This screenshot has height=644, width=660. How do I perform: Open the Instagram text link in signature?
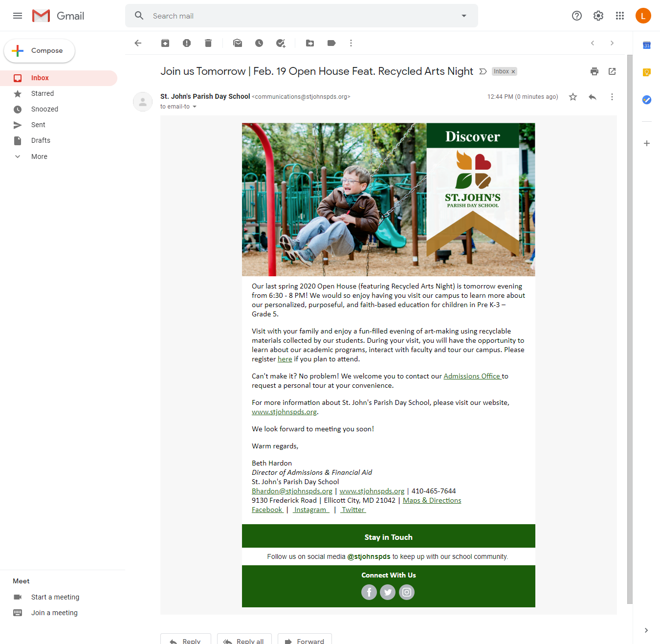[x=310, y=510]
